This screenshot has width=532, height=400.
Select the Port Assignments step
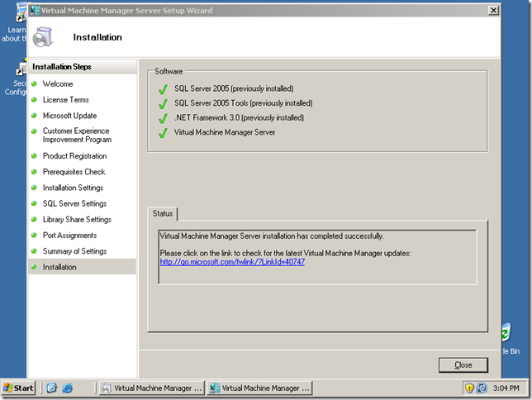pyautogui.click(x=69, y=236)
